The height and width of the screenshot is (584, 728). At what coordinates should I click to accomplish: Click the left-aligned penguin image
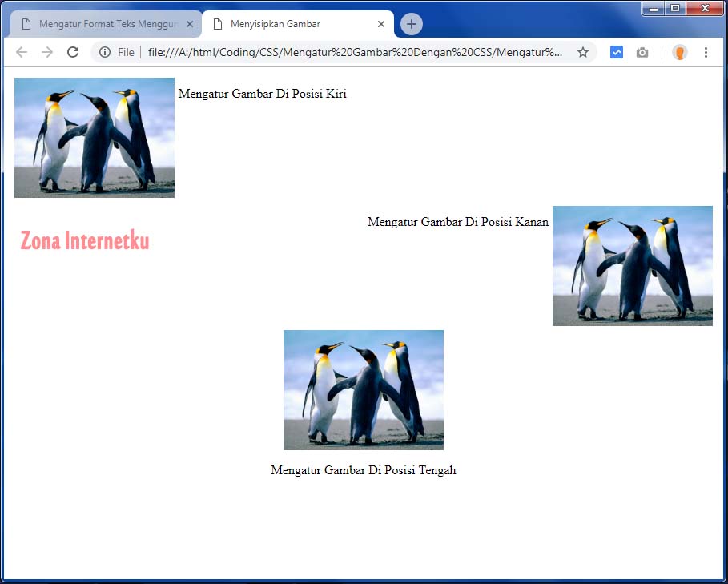pyautogui.click(x=95, y=138)
